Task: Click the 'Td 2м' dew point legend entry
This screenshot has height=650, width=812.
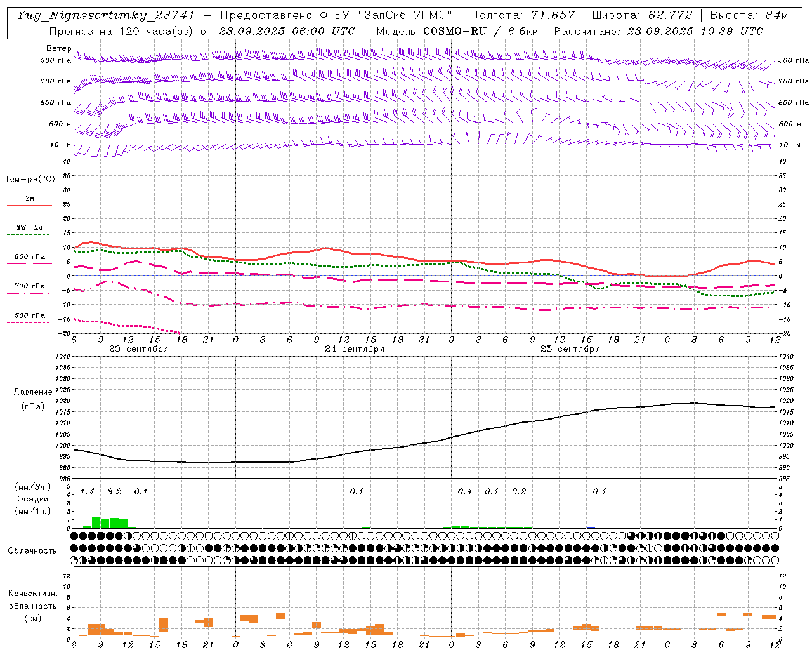Action: click(29, 227)
